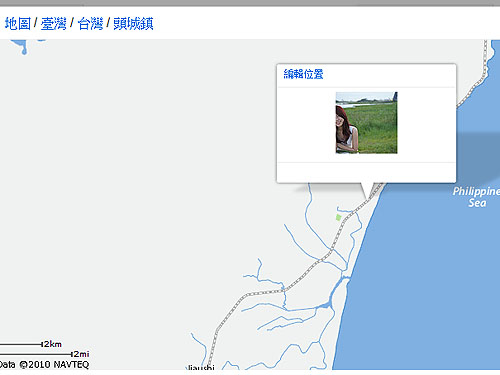The image size is (500, 375).
Task: Open the photo thumbnail of woman on grass
Action: pyautogui.click(x=366, y=123)
